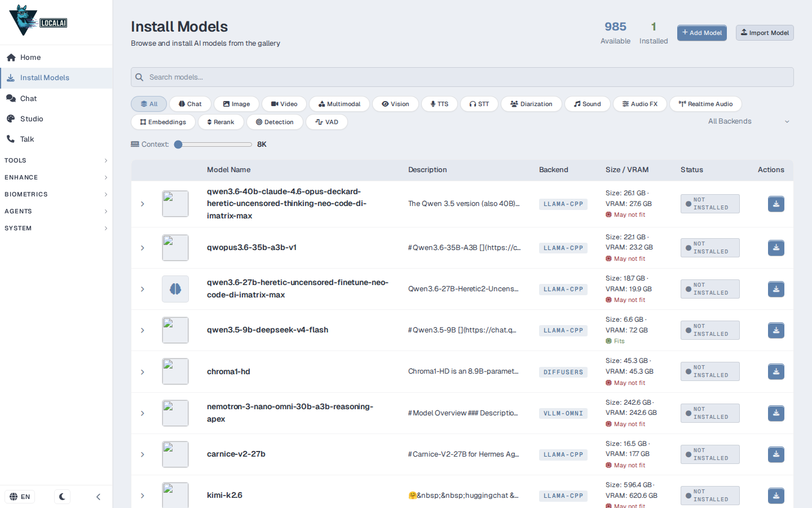Click the Add Model button
Viewport: 812px width, 508px height.
[701, 33]
